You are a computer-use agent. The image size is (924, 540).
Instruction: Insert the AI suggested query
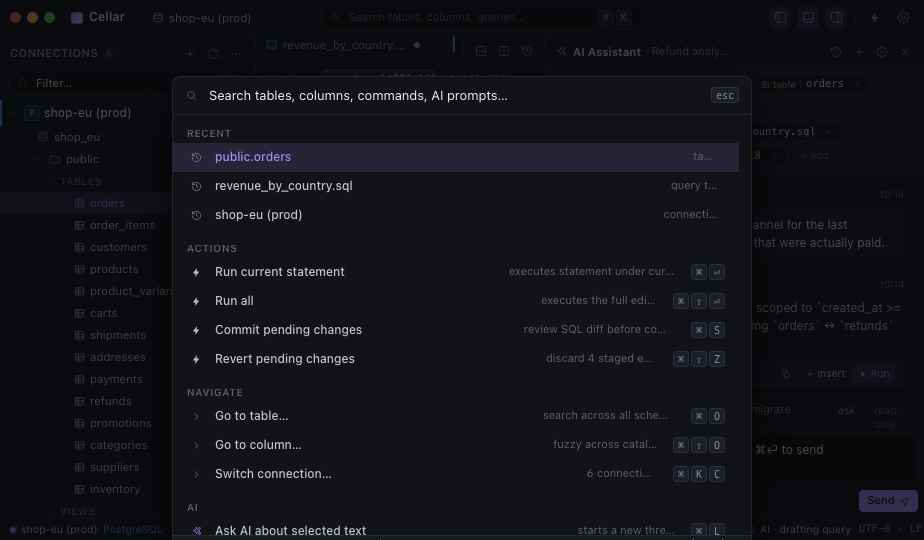point(826,374)
